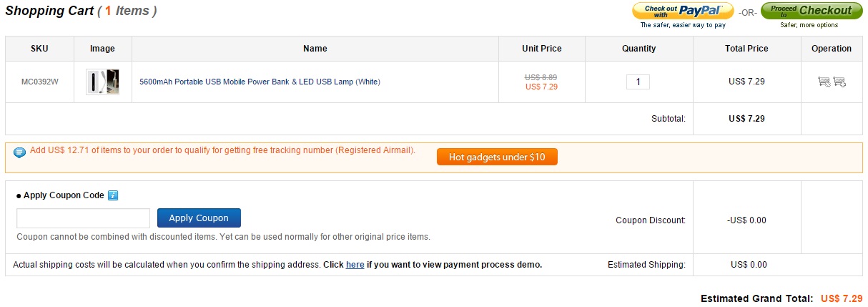The image size is (868, 307).
Task: Open Hot gadgets under $10 offer
Action: [x=497, y=157]
